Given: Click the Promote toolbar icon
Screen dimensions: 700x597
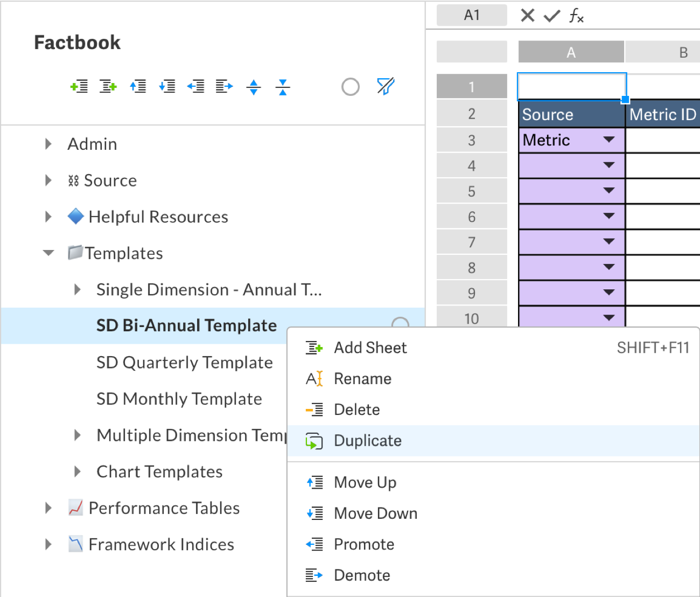Looking at the screenshot, I should (195, 86).
